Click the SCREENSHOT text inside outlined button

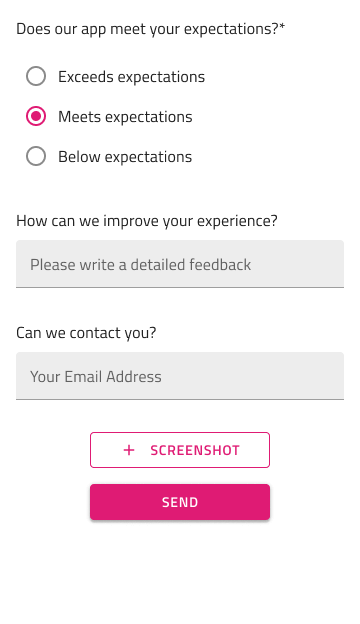(x=195, y=450)
